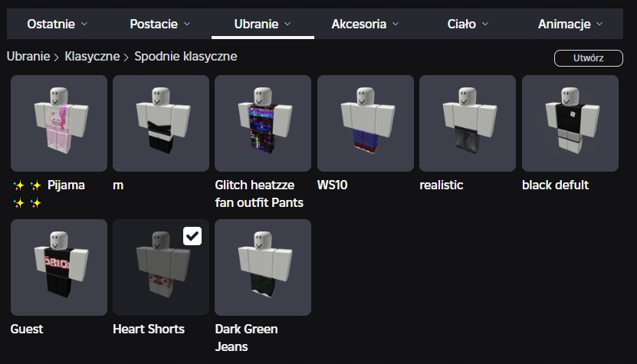
Task: Click the Spodnie klasyczne breadcrumb text
Action: [x=186, y=57]
